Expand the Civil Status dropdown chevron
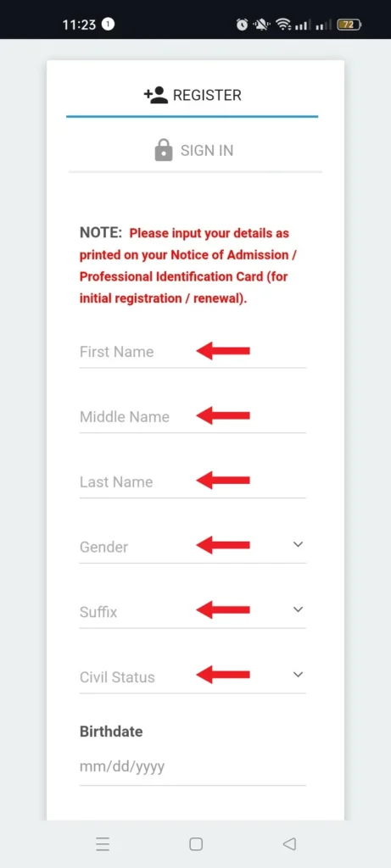391x868 pixels. coord(298,674)
